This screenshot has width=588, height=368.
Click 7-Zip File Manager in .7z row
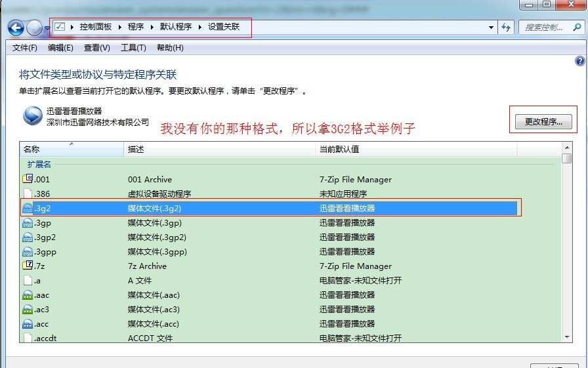pyautogui.click(x=356, y=266)
